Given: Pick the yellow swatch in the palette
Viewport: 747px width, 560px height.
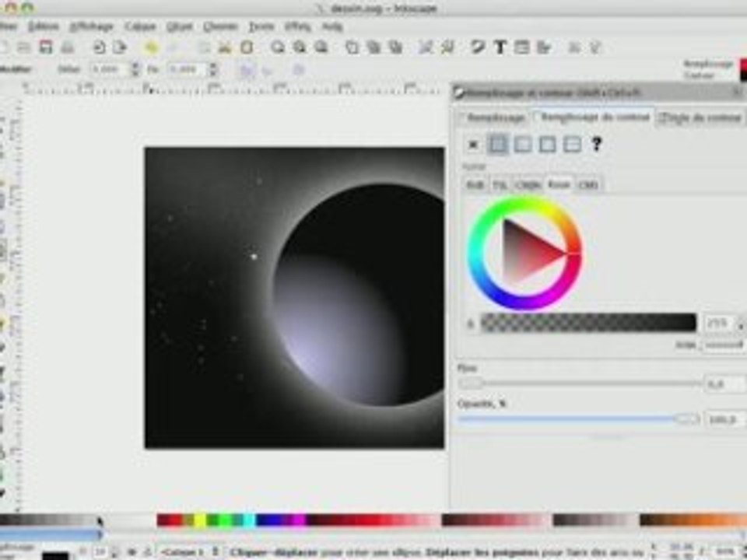Looking at the screenshot, I should (x=200, y=520).
